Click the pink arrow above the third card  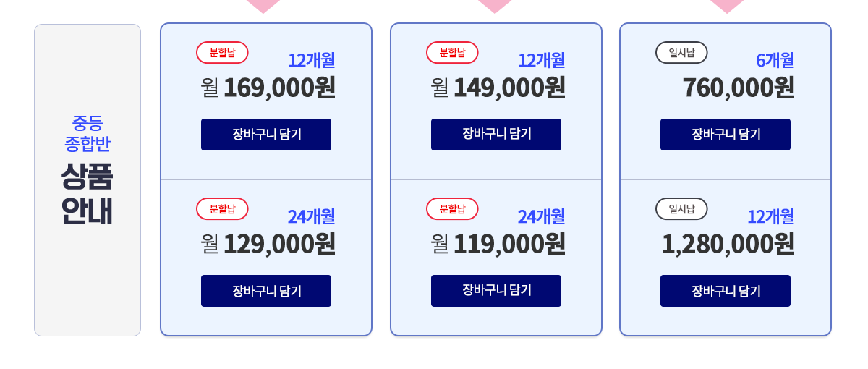(728, 6)
